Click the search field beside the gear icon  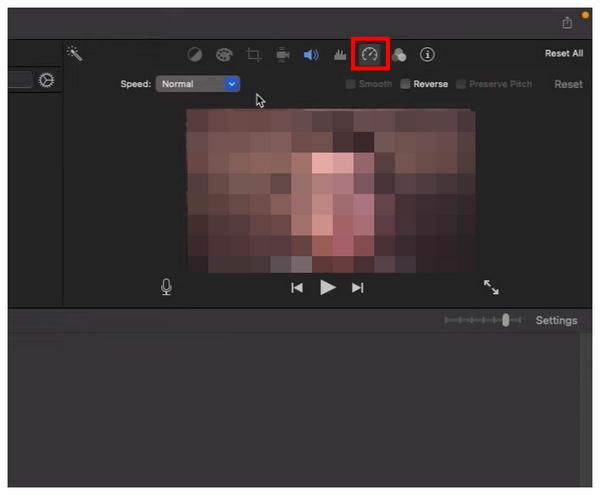click(x=20, y=80)
